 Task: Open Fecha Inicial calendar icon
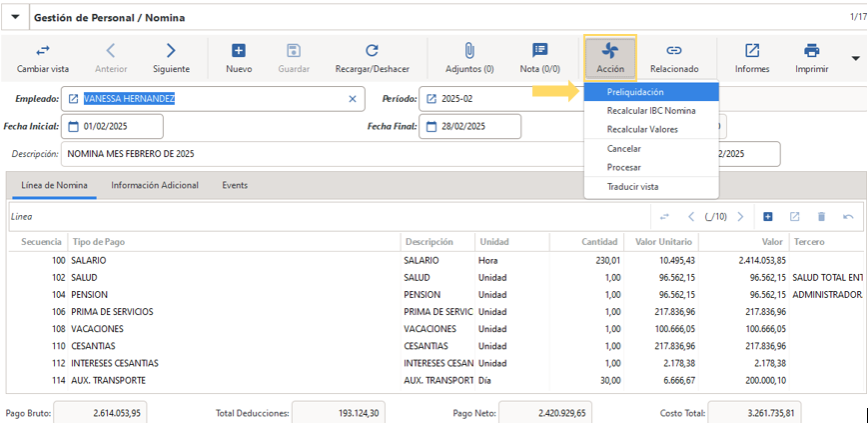(x=73, y=126)
